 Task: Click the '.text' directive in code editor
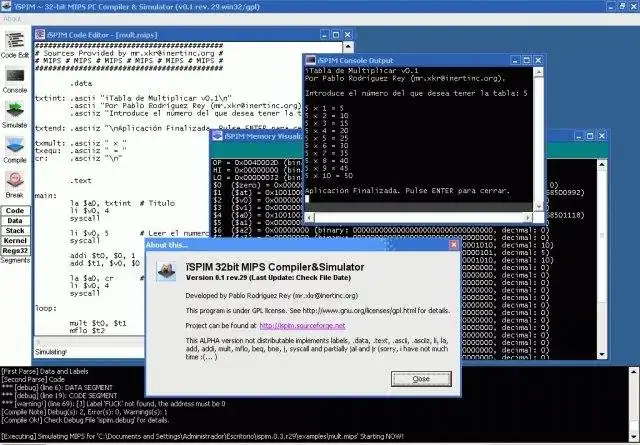click(x=80, y=180)
